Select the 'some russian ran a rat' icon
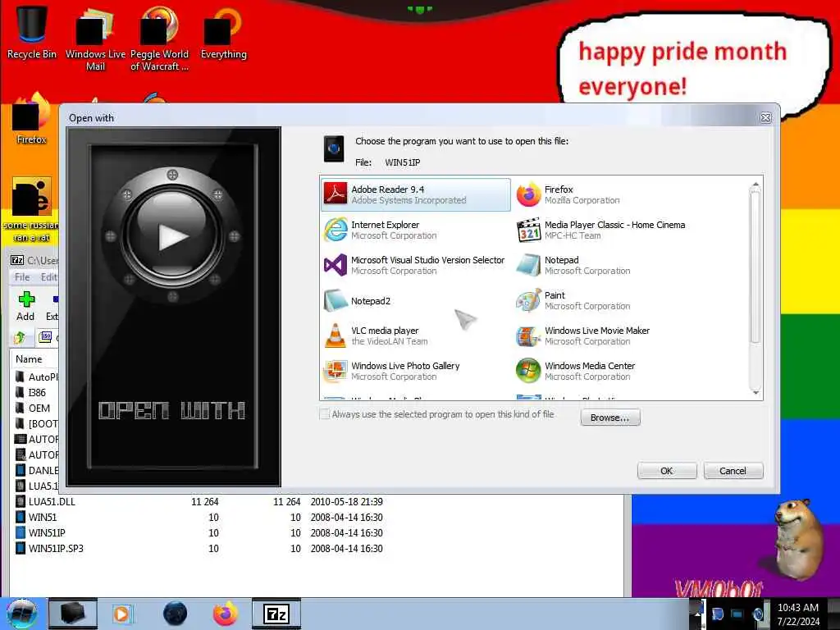Screen dimensions: 840x630 click(x=32, y=210)
